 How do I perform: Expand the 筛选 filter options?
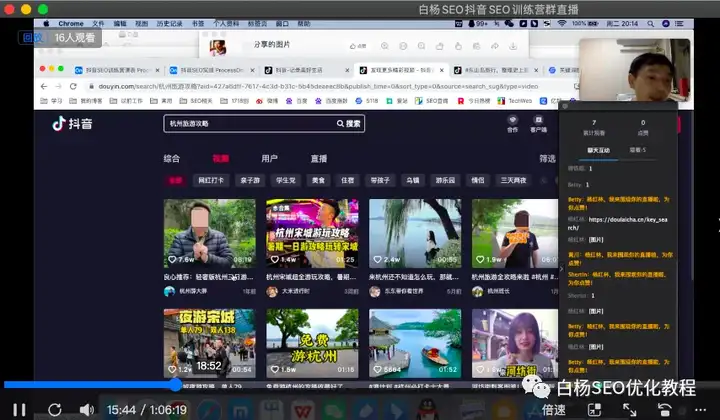(547, 158)
